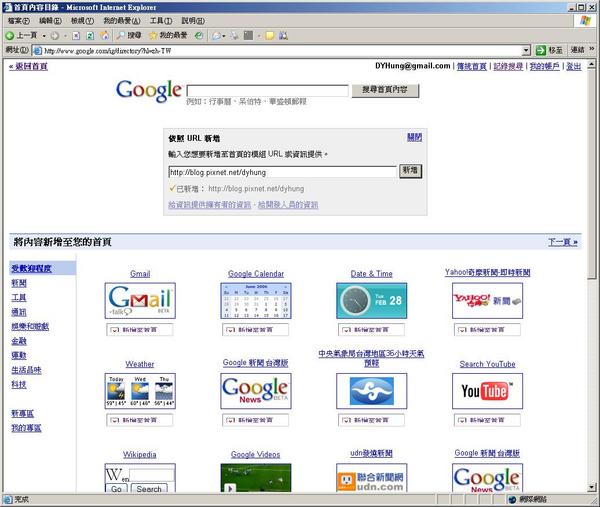600x507 pixels.
Task: Click the 關閉 close link in URL box
Action: tap(414, 137)
